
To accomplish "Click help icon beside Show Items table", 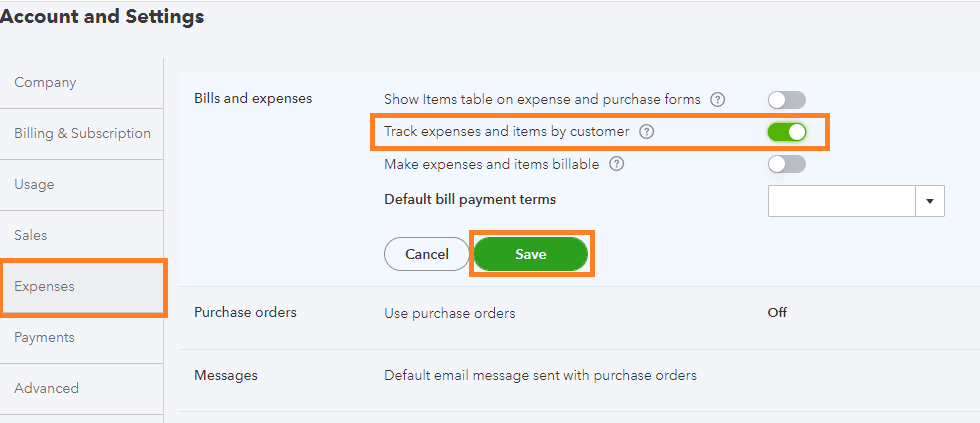I will click(x=717, y=100).
